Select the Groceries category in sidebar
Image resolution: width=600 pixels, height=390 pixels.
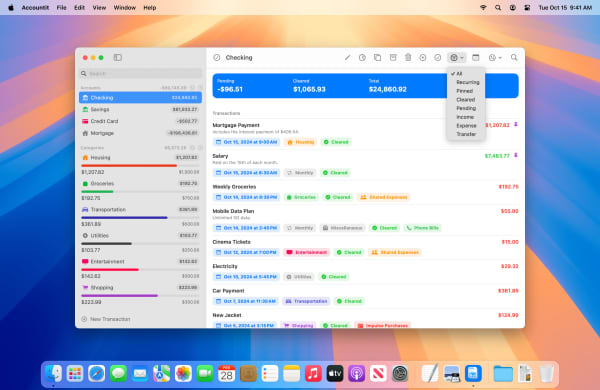pyautogui.click(x=140, y=184)
